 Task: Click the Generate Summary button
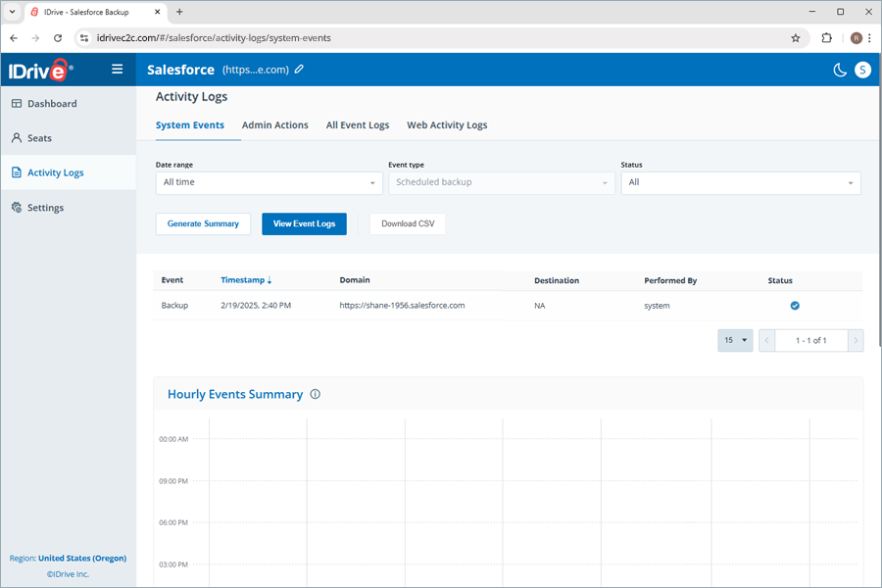point(203,223)
